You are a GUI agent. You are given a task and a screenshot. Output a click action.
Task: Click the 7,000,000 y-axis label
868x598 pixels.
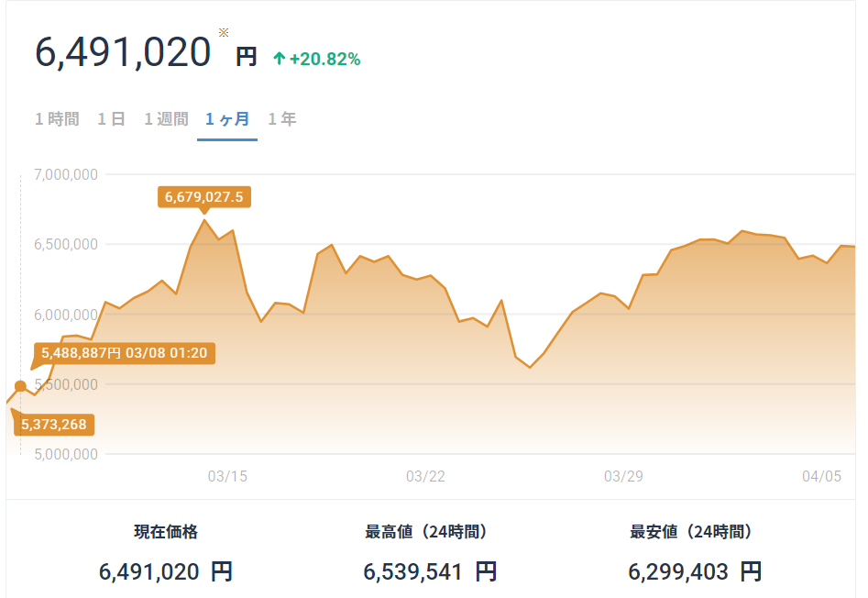[x=66, y=174]
